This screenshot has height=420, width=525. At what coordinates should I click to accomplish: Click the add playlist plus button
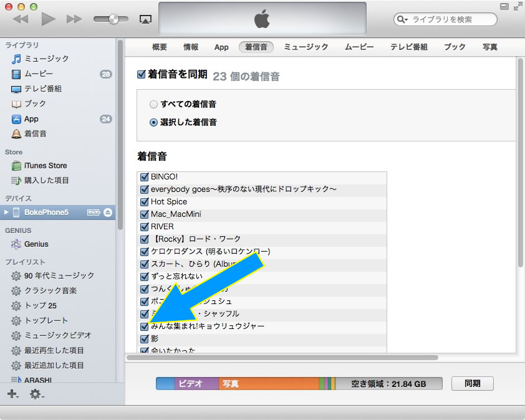[12, 394]
